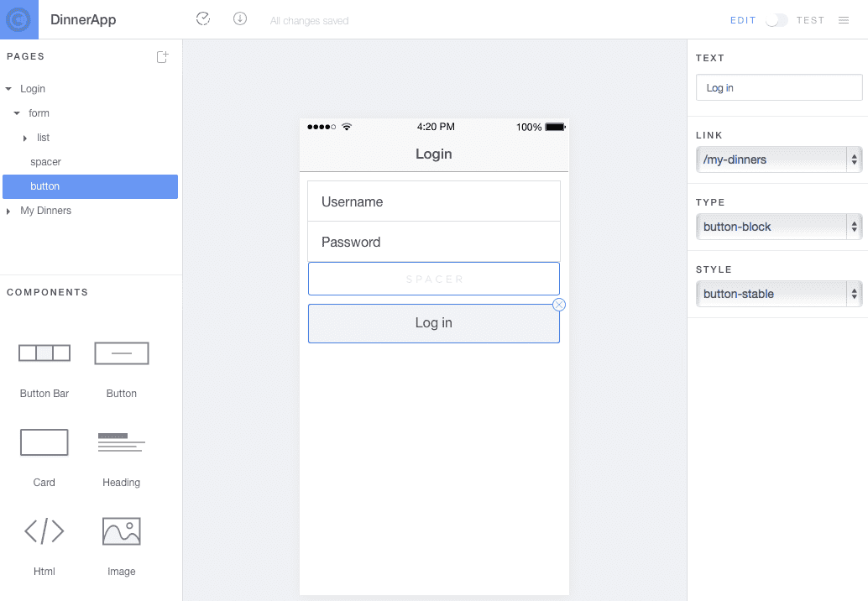The height and width of the screenshot is (601, 868).
Task: Expand the My Dinners page node
Action: tap(8, 211)
